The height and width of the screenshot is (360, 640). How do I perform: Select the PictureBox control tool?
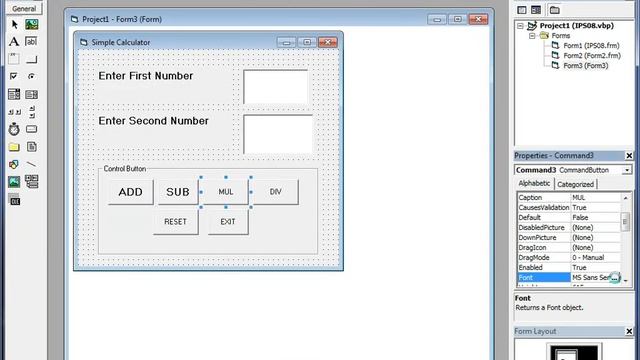[x=31, y=24]
